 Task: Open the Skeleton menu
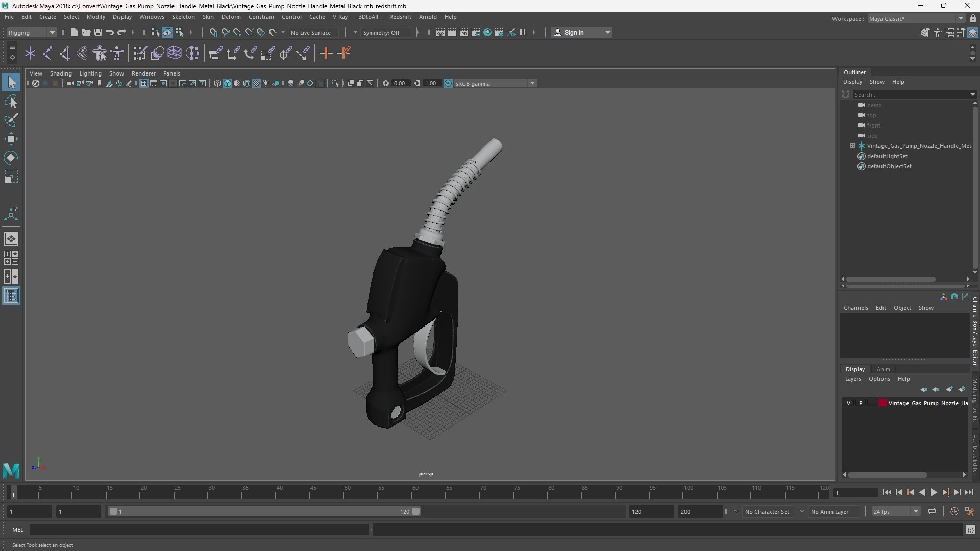click(183, 17)
